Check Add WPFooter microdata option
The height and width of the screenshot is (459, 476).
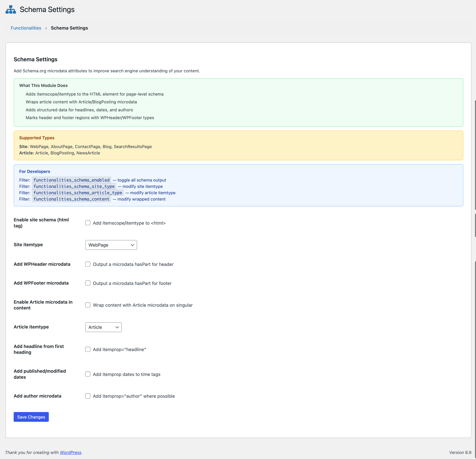pyautogui.click(x=88, y=283)
